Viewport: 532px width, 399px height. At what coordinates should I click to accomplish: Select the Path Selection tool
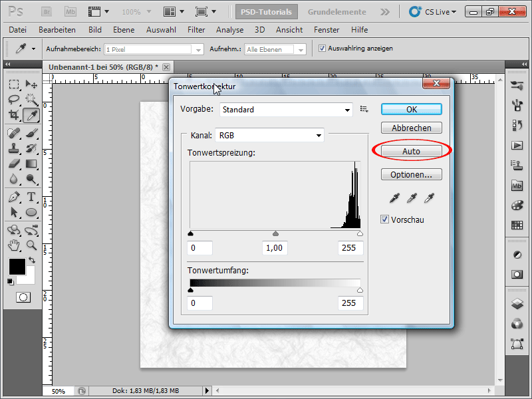pos(13,212)
